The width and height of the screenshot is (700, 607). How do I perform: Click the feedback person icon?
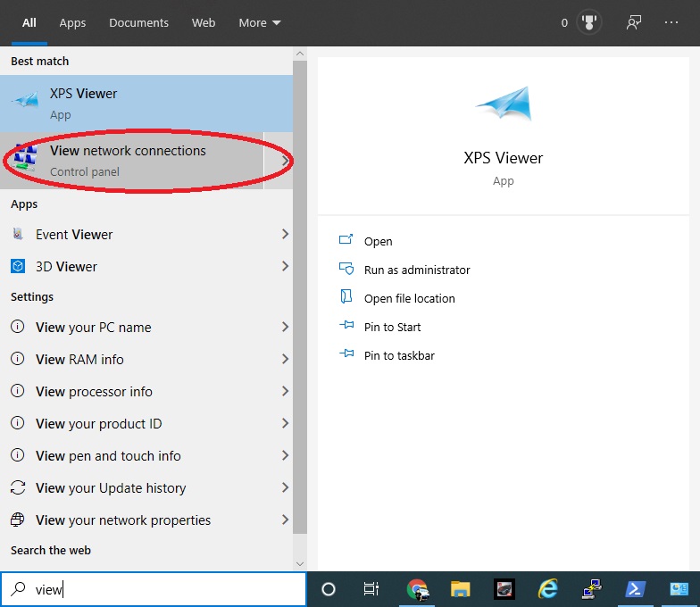click(x=634, y=22)
